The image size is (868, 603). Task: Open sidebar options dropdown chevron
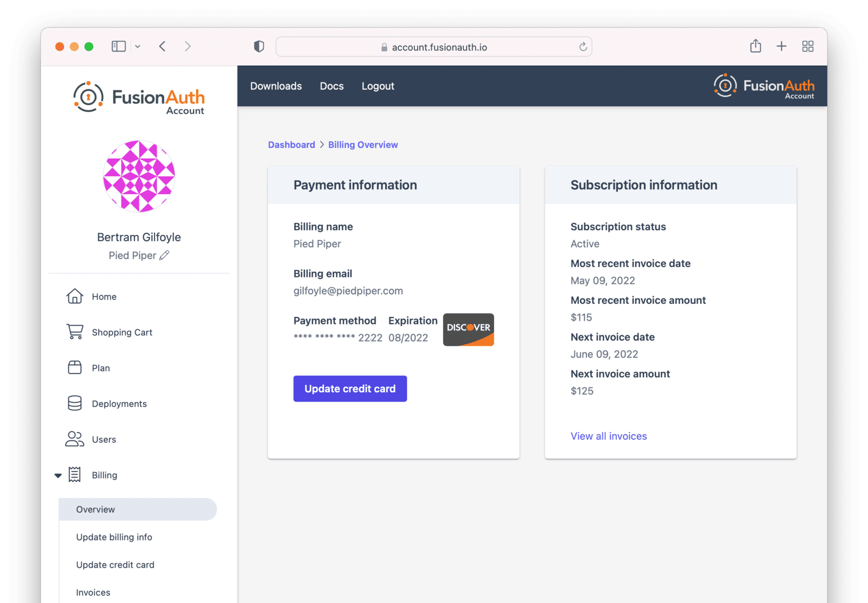(x=138, y=47)
